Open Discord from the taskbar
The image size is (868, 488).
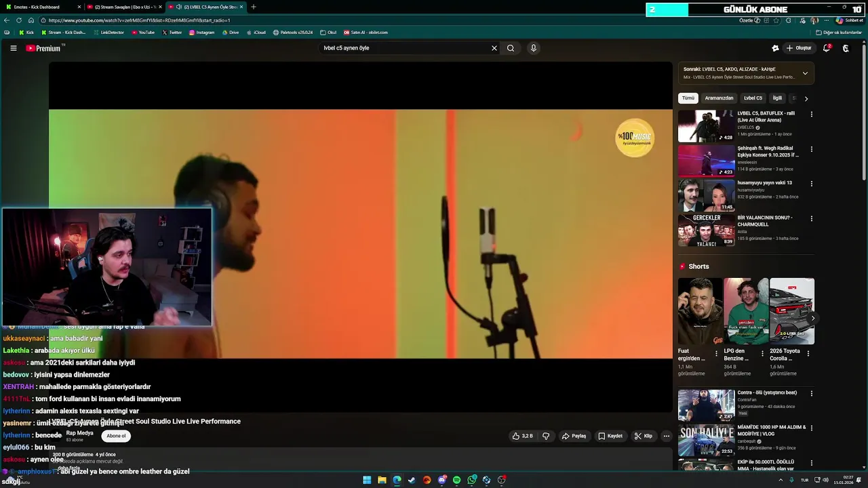pos(441,480)
